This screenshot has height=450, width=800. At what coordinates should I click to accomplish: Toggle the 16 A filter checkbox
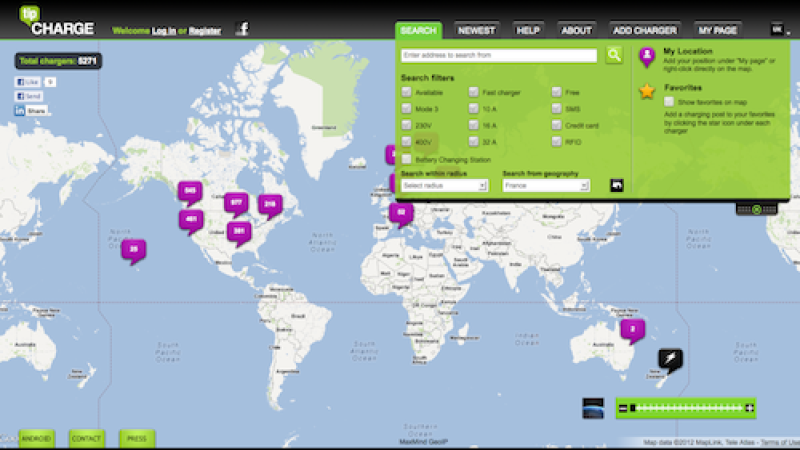473,124
